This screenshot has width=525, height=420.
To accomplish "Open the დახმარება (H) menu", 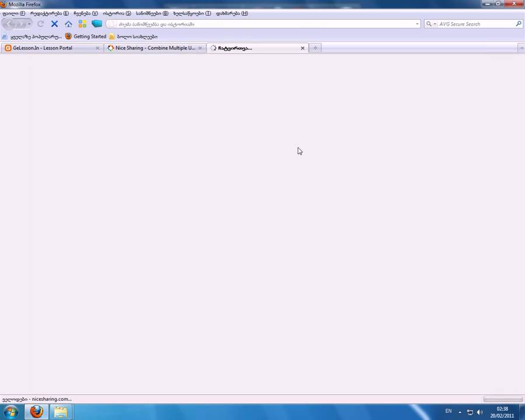I will click(232, 13).
